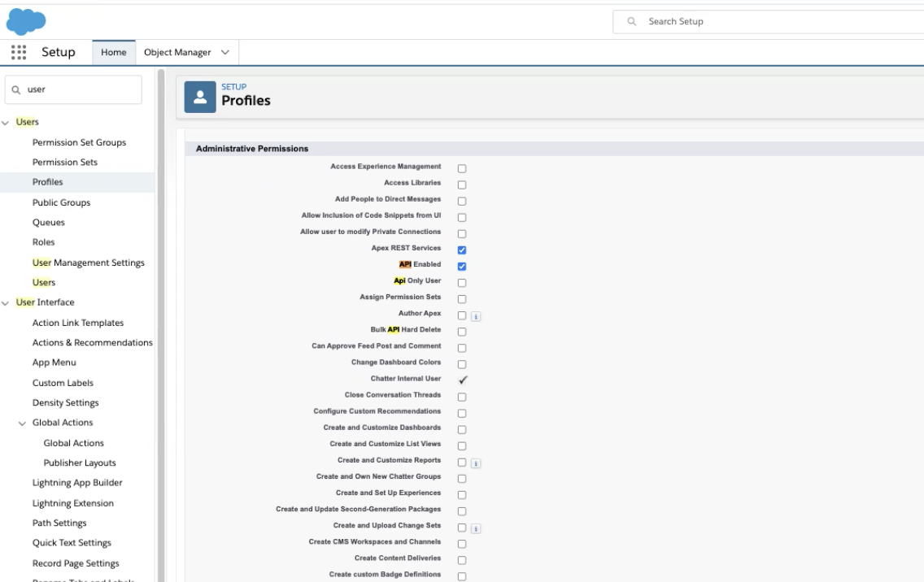Check Allow Inclusion of Code Snippets from UI
924x582 pixels.
[462, 217]
